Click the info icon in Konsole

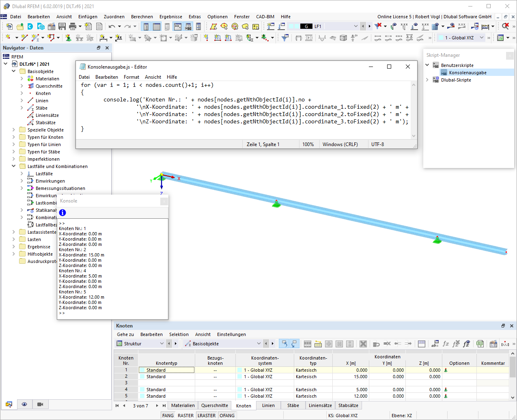click(62, 213)
